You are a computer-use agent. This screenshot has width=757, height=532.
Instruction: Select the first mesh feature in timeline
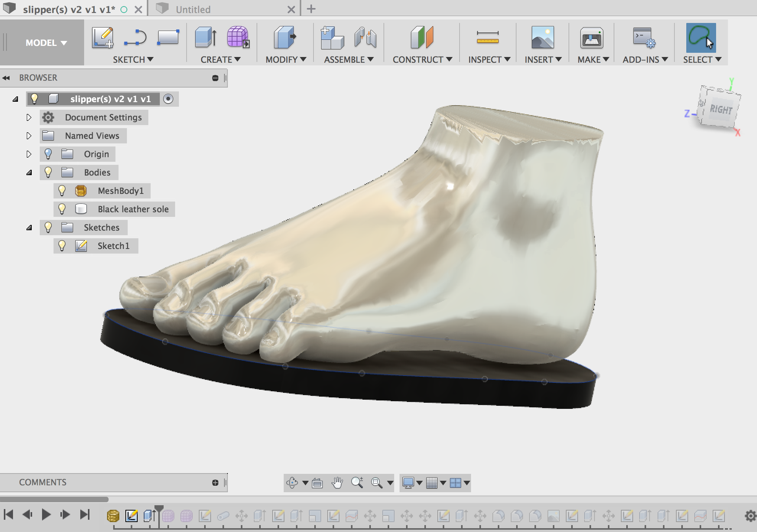pyautogui.click(x=113, y=516)
